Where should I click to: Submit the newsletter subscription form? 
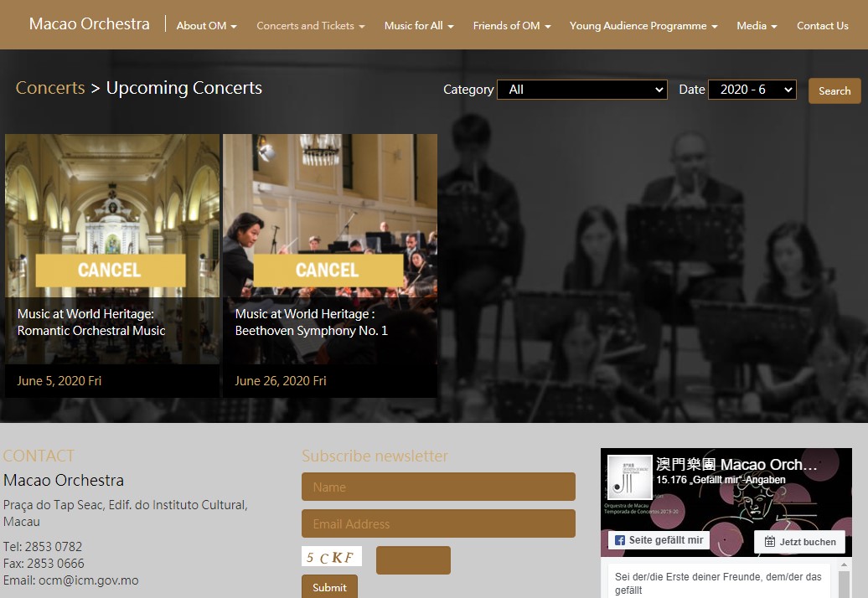329,587
